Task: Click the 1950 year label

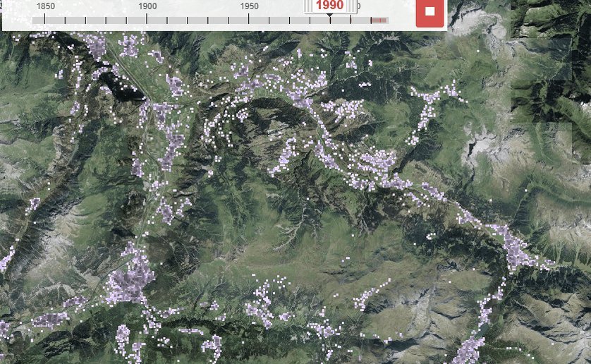Action: tap(249, 6)
